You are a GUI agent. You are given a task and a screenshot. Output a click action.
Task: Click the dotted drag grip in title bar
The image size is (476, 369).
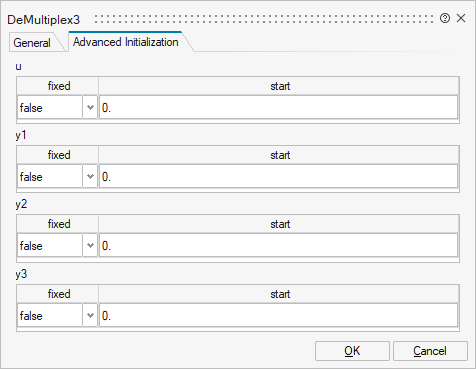264,19
